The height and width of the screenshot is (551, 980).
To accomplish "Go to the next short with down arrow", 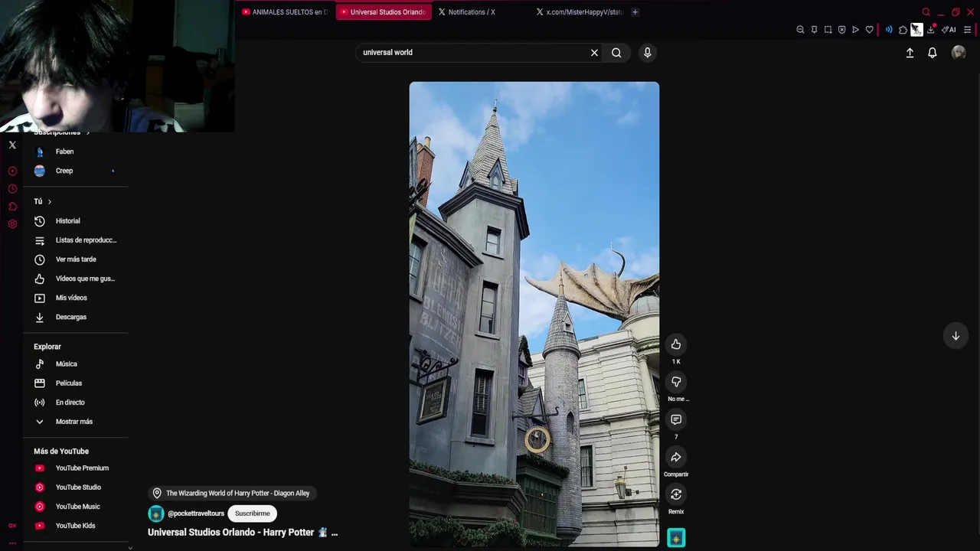I will point(955,336).
